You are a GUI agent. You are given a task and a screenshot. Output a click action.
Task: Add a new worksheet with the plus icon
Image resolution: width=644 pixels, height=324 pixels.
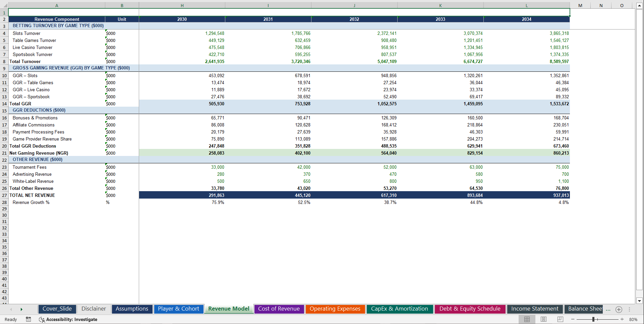[619, 309]
